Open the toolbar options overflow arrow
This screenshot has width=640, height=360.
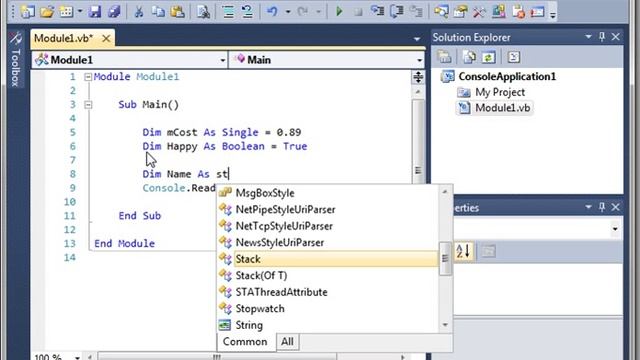[553, 15]
